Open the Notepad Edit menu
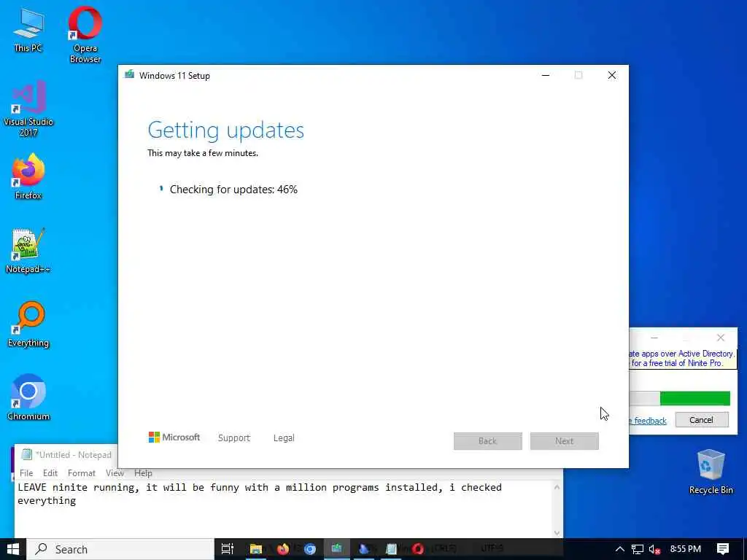The height and width of the screenshot is (560, 747). coord(50,472)
